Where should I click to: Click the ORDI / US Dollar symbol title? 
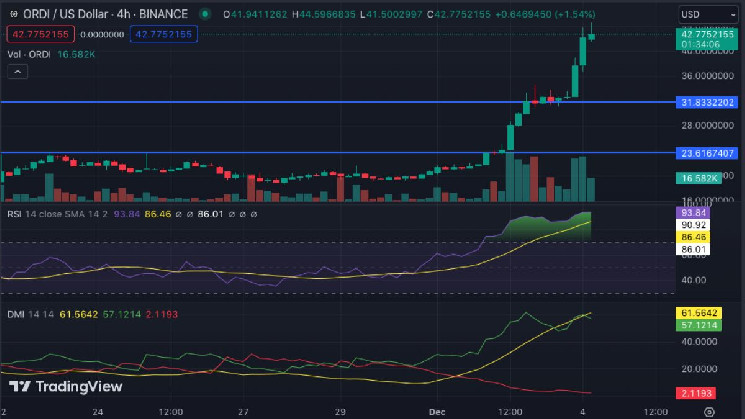[105, 14]
